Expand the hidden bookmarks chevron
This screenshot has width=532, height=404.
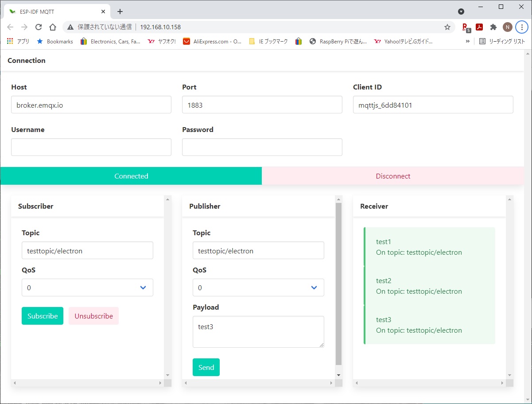tap(467, 41)
